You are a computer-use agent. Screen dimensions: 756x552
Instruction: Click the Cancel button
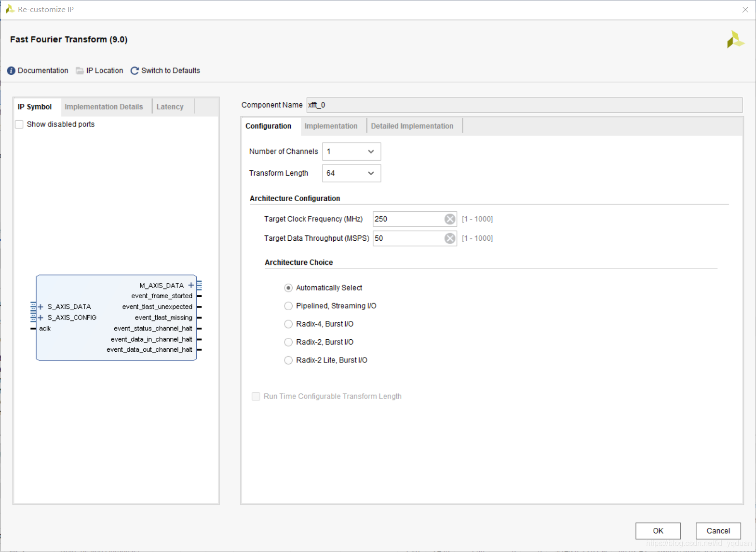coord(718,531)
